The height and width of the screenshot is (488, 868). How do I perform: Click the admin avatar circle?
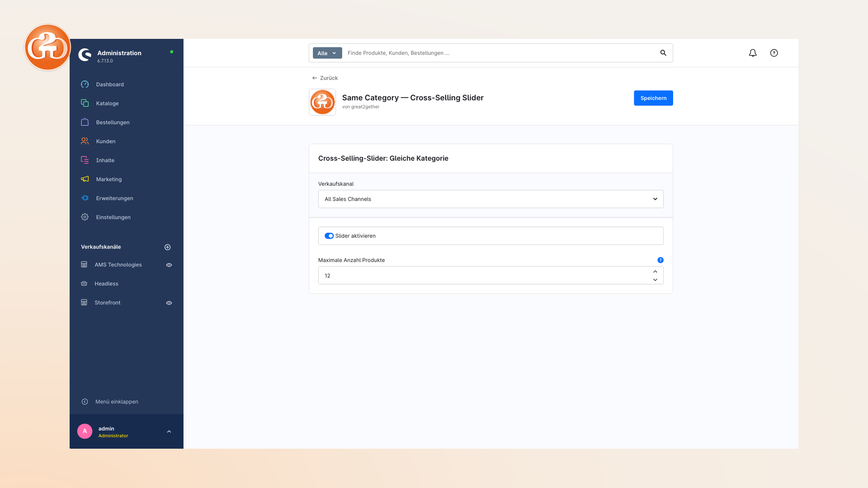85,432
